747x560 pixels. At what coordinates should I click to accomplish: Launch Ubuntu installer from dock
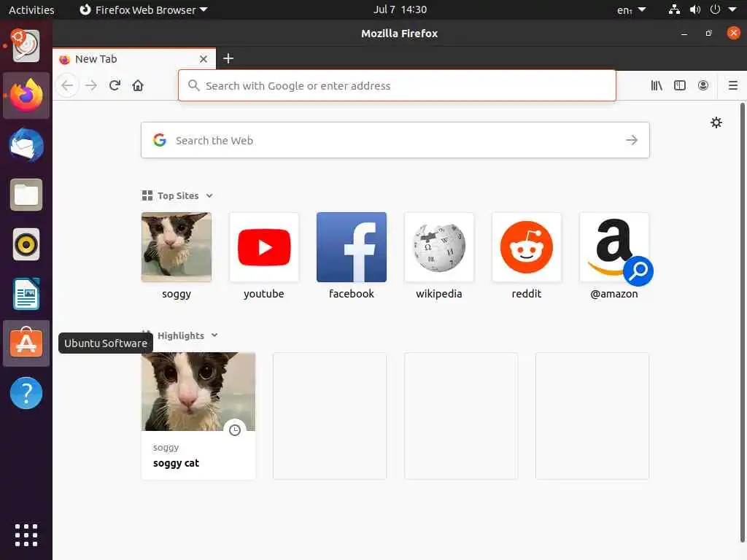click(x=26, y=46)
